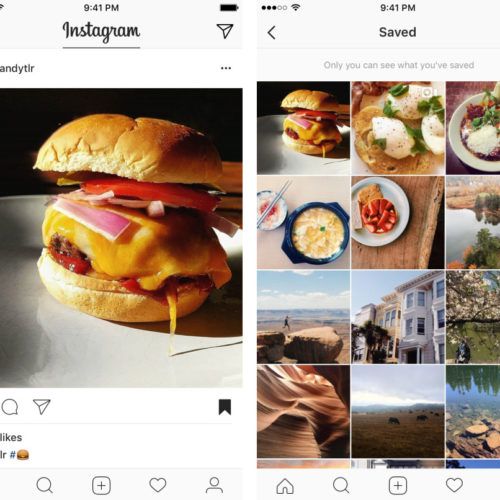Tap the plus icon on the Saved screen
The width and height of the screenshot is (500, 500).
[398, 485]
